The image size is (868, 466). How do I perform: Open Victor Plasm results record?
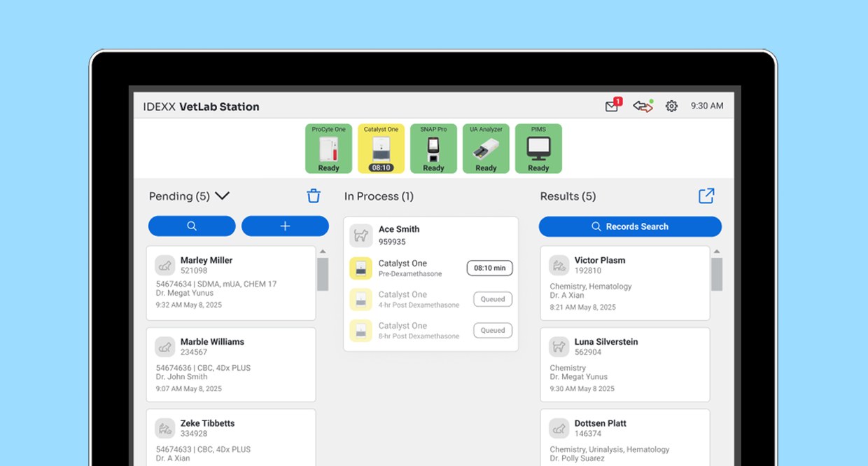624,282
